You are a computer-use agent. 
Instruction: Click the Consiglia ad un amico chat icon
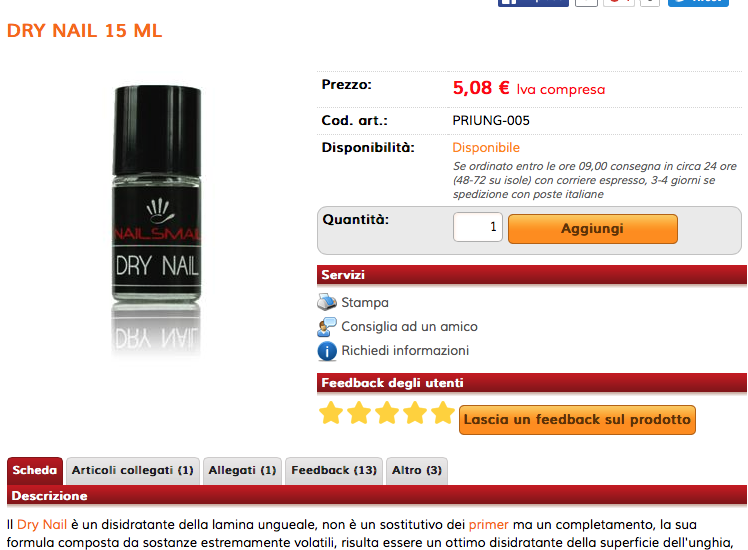pos(327,327)
